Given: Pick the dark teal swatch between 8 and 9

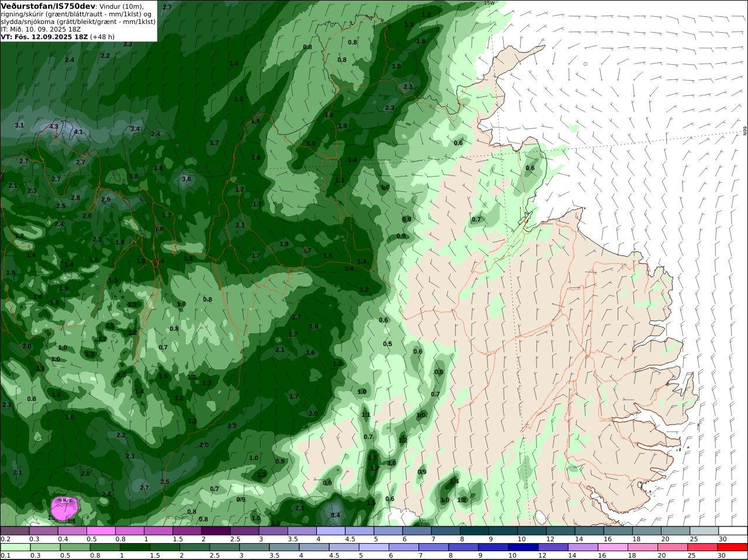Looking at the screenshot, I should (x=475, y=531).
